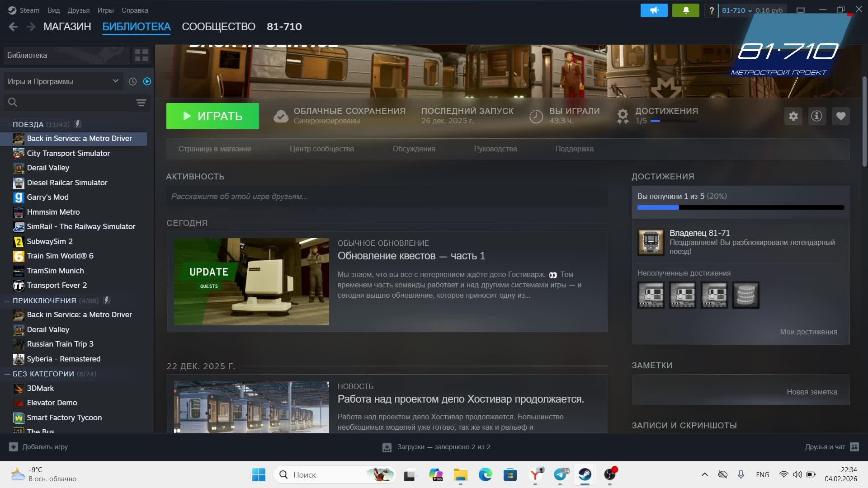Open the account balance dropdown 81-710

[x=737, y=10]
